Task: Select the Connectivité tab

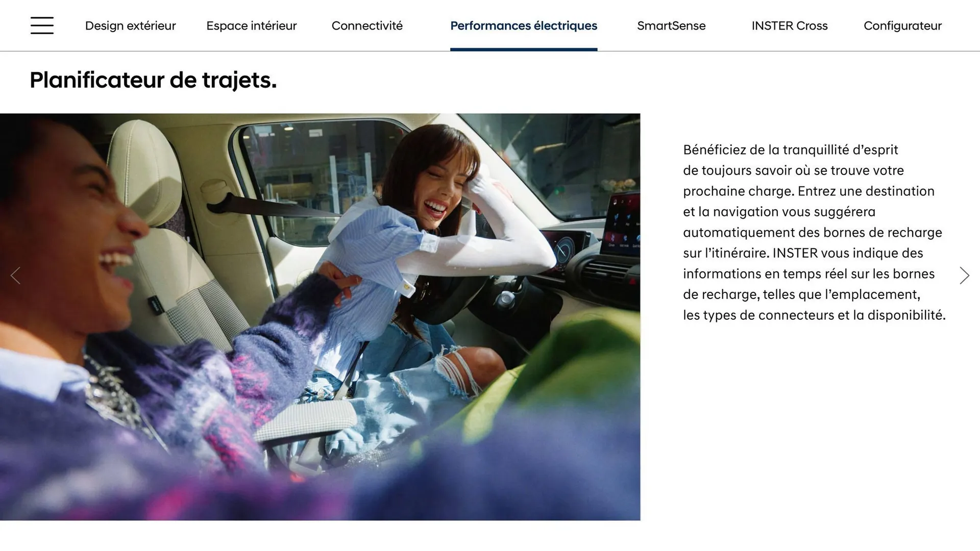Action: coord(367,26)
